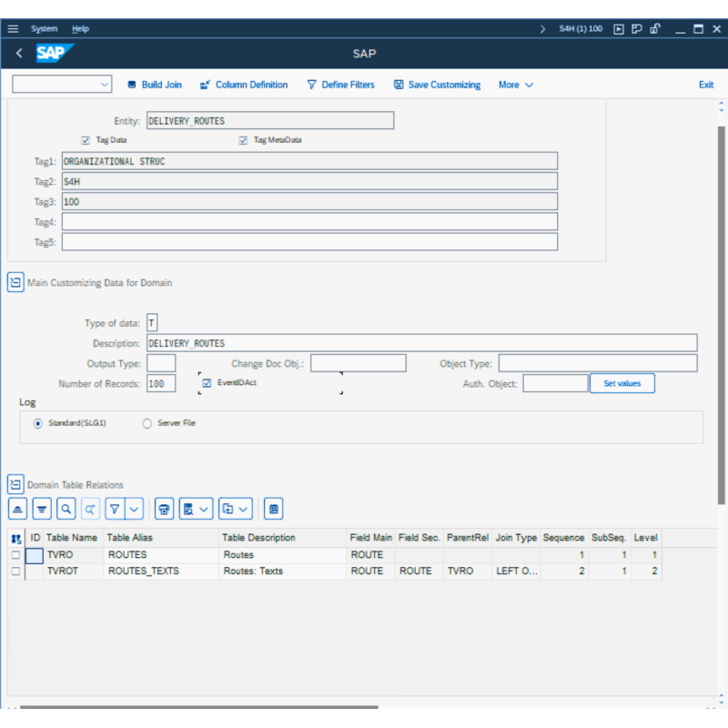Click the grid layout icon in table toolbar

point(274,509)
